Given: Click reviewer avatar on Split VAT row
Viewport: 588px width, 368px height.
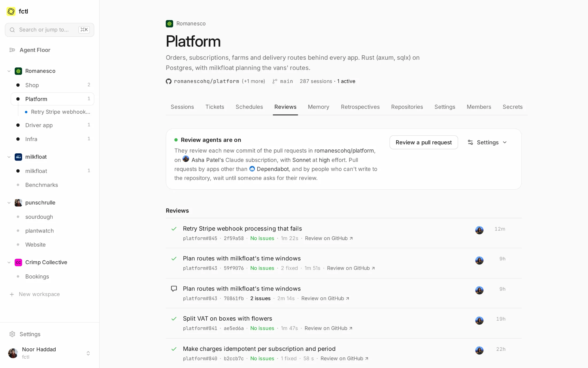Looking at the screenshot, I should pos(479,320).
